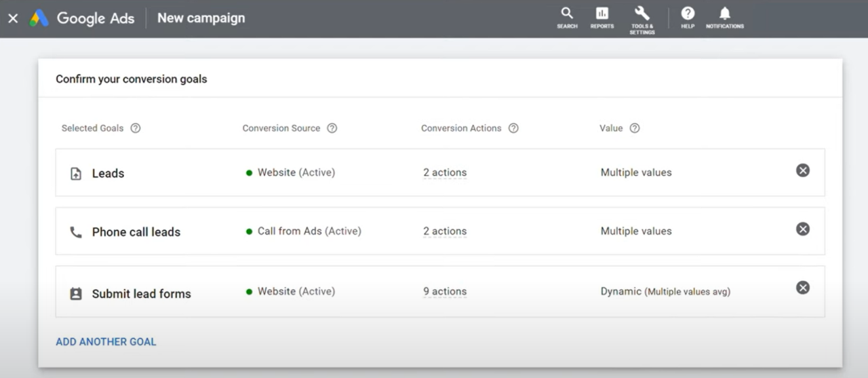Image resolution: width=868 pixels, height=378 pixels.
Task: Remove the Phone call leads goal
Action: click(802, 229)
